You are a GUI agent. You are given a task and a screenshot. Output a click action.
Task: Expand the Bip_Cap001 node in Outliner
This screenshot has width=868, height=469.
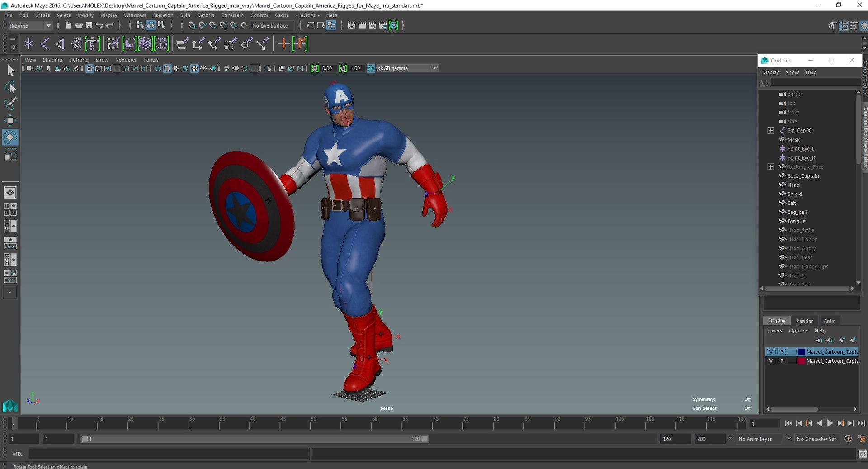point(771,130)
